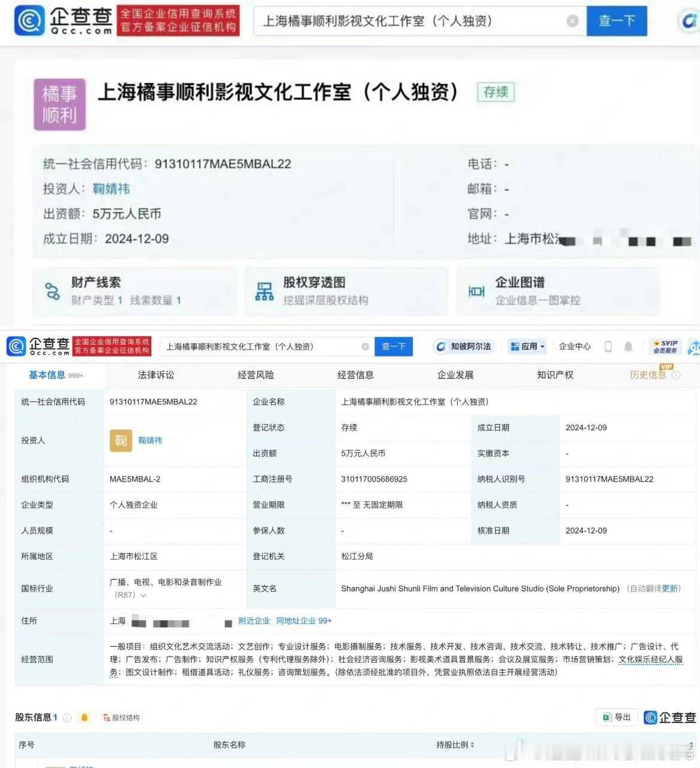Screen dimensions: 700x768
Task: Click 更新 link for English name translation
Action: coord(670,589)
